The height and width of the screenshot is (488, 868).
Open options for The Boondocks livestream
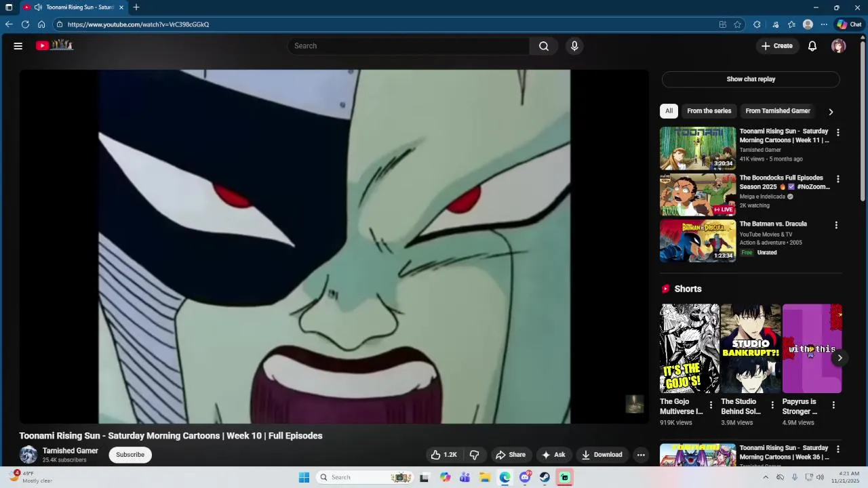(x=838, y=180)
